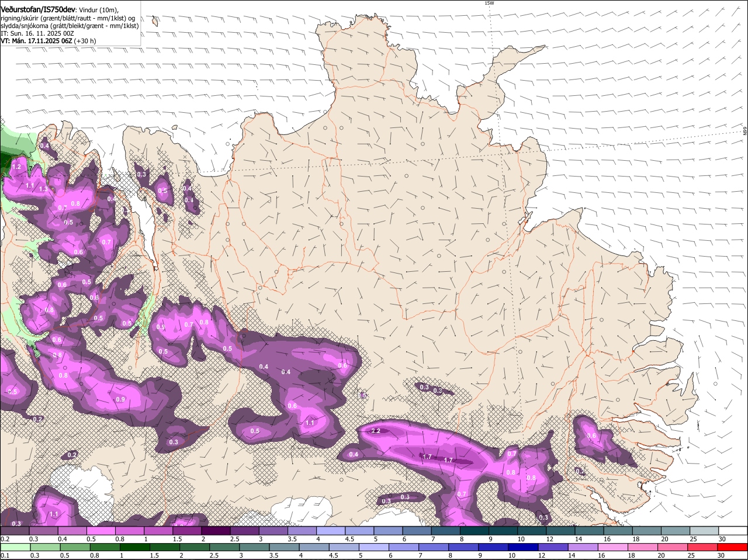Pick the light pink 16 swatch in rain legend
The height and width of the screenshot is (560, 748).
(612, 547)
